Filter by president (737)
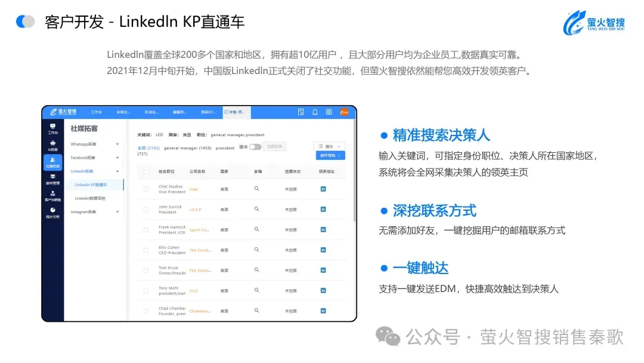 point(225,148)
